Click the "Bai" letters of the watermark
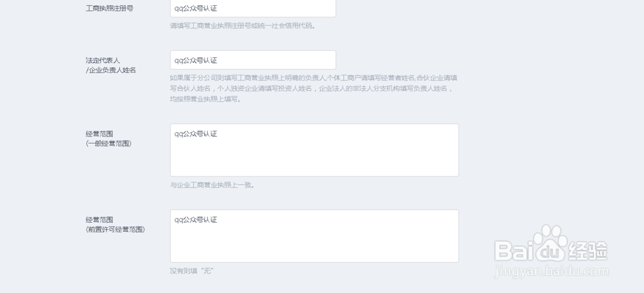Screen dimensions: 644x293 513,250
